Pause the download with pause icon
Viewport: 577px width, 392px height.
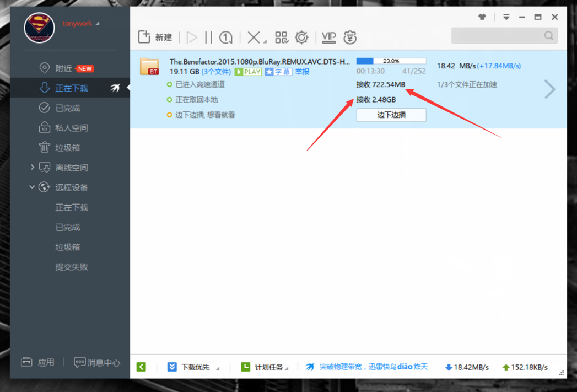point(209,37)
